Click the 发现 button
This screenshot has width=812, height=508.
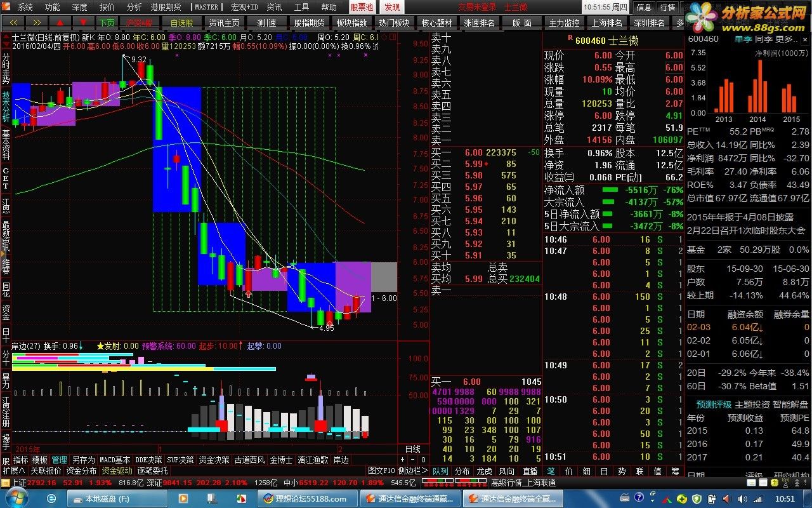[x=392, y=7]
